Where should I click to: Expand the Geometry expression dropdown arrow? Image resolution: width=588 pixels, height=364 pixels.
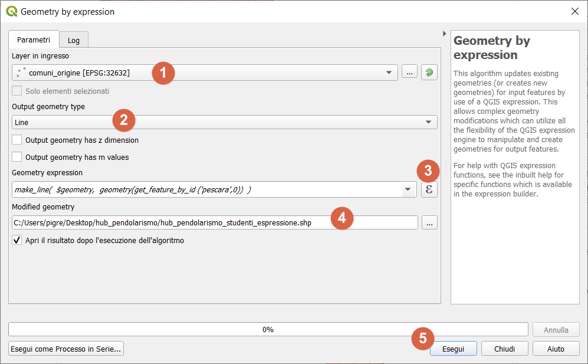point(408,189)
